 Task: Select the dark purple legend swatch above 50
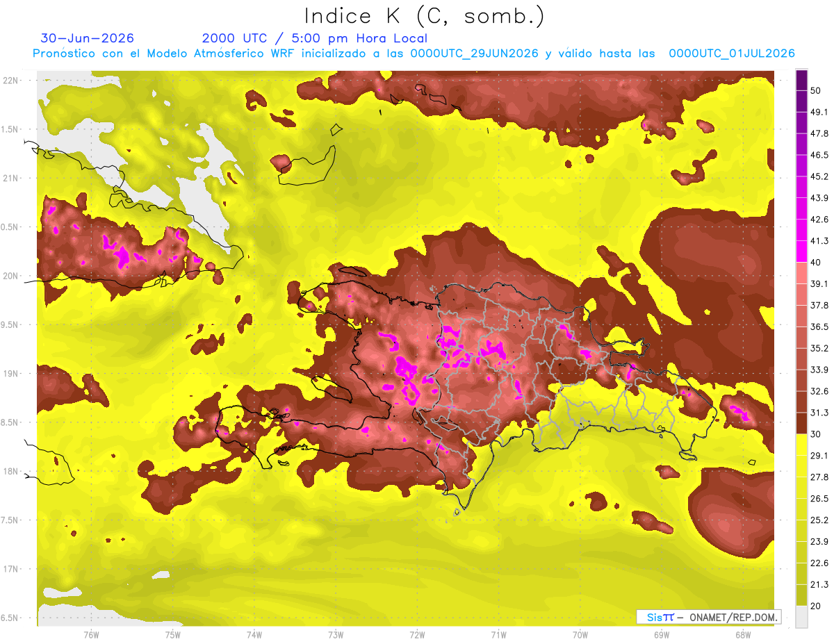pyautogui.click(x=801, y=80)
